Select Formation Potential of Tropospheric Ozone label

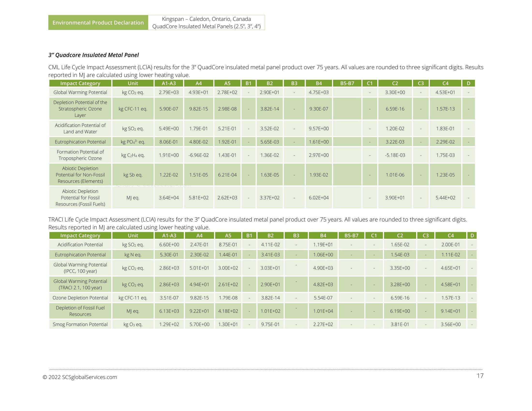point(80,155)
